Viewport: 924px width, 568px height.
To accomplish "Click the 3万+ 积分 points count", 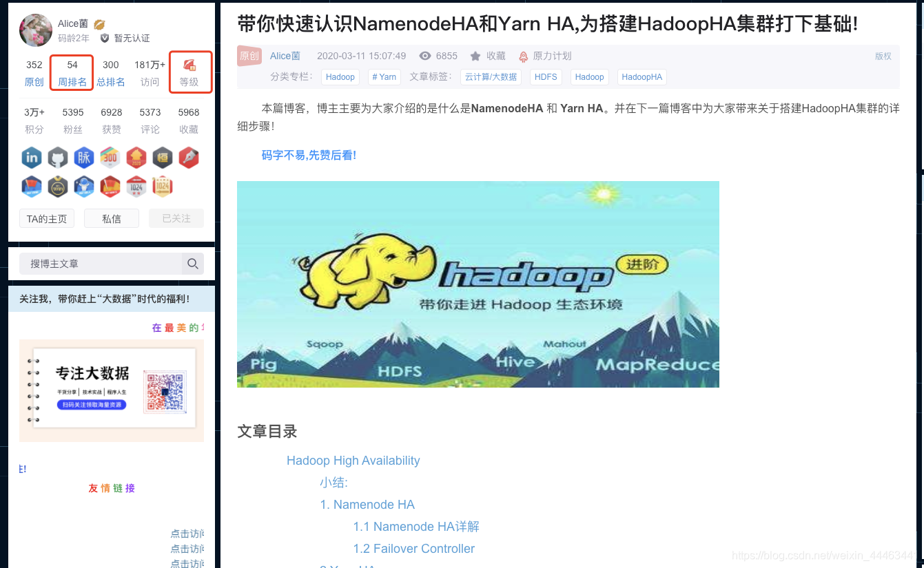I will click(34, 120).
